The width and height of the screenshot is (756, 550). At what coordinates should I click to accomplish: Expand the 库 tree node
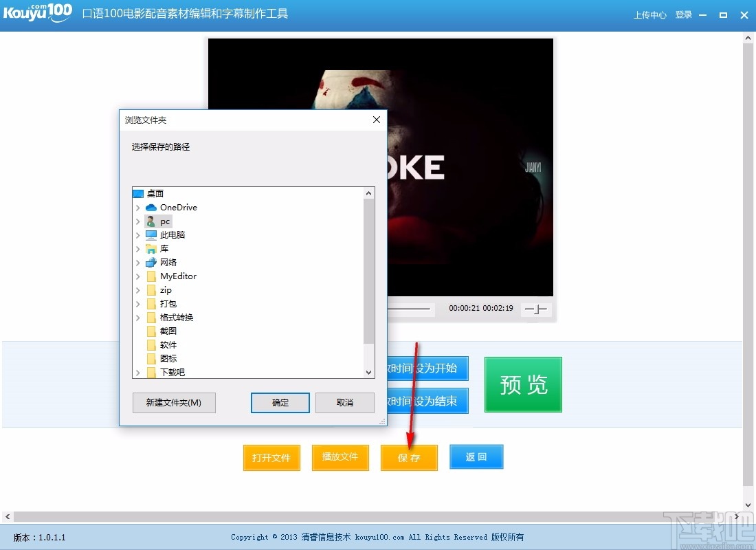pos(138,249)
